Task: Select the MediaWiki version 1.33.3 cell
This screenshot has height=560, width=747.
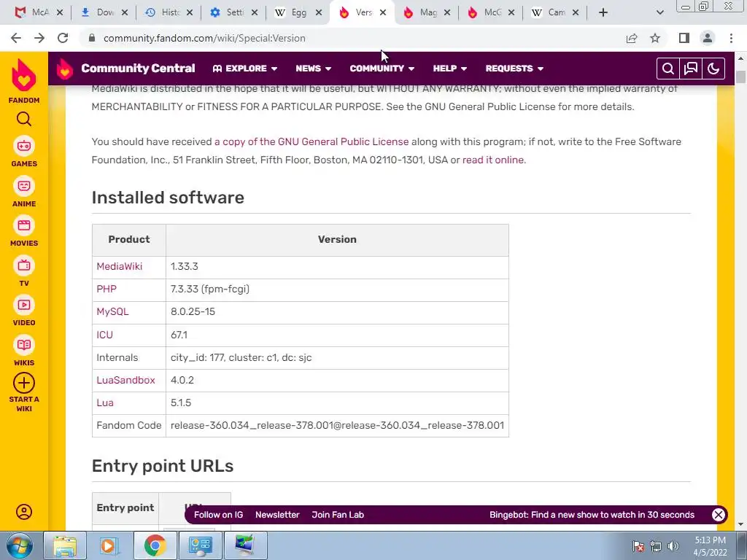Action: (x=337, y=267)
